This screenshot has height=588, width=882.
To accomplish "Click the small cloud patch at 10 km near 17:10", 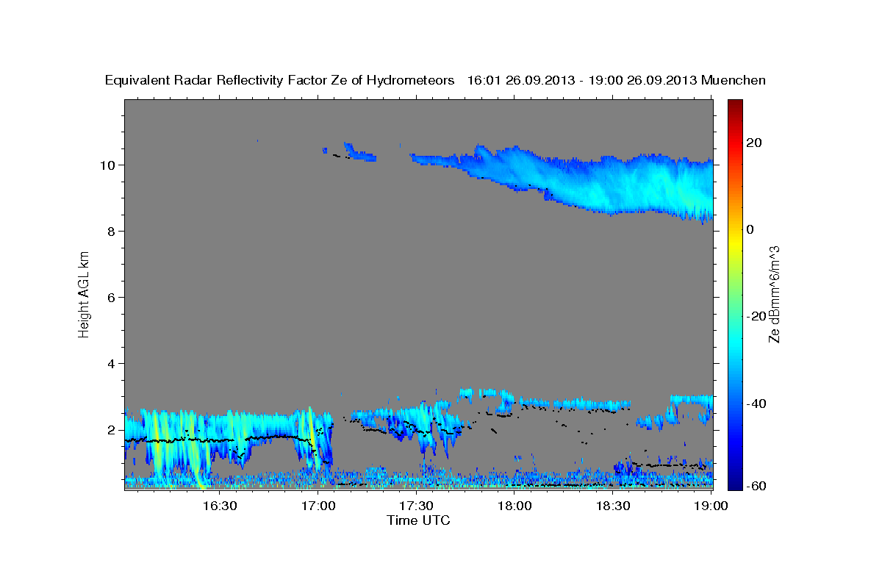I will click(x=360, y=154).
